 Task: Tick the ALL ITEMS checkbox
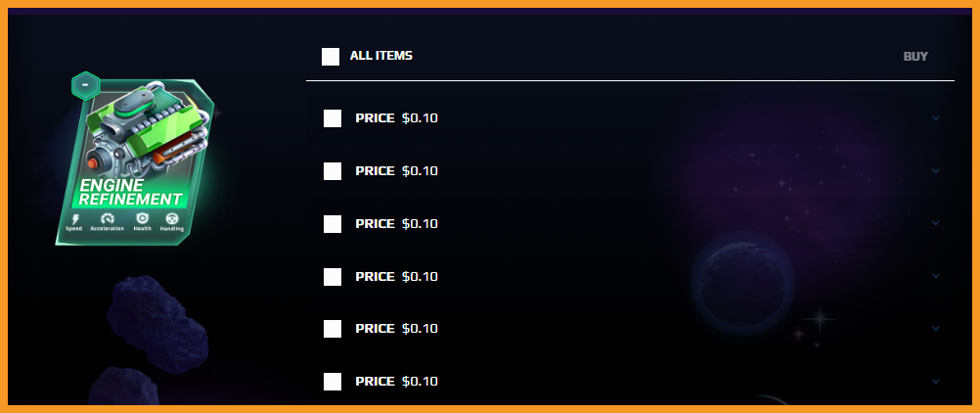pyautogui.click(x=331, y=57)
